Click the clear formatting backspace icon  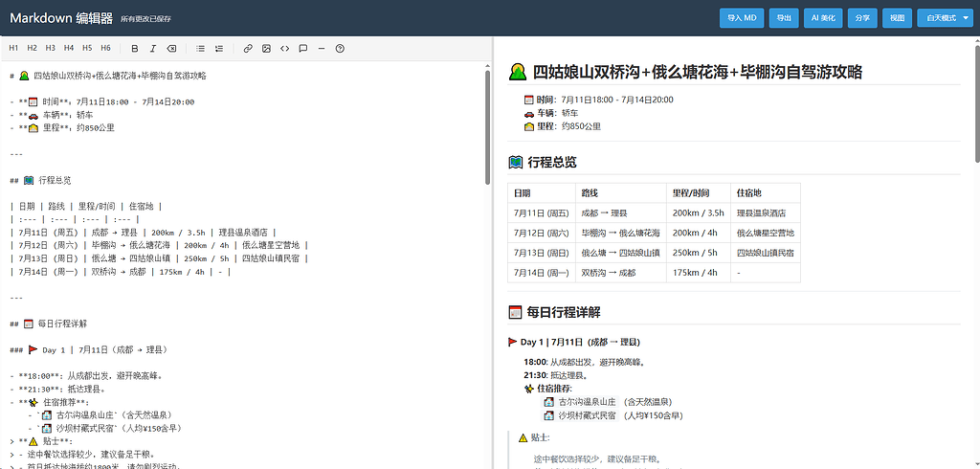coord(171,48)
